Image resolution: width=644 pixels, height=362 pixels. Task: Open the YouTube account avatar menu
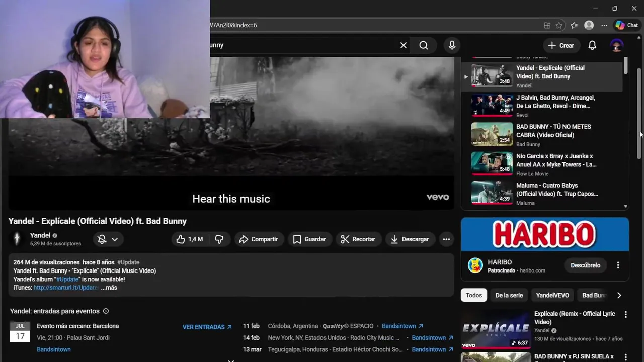(x=617, y=45)
